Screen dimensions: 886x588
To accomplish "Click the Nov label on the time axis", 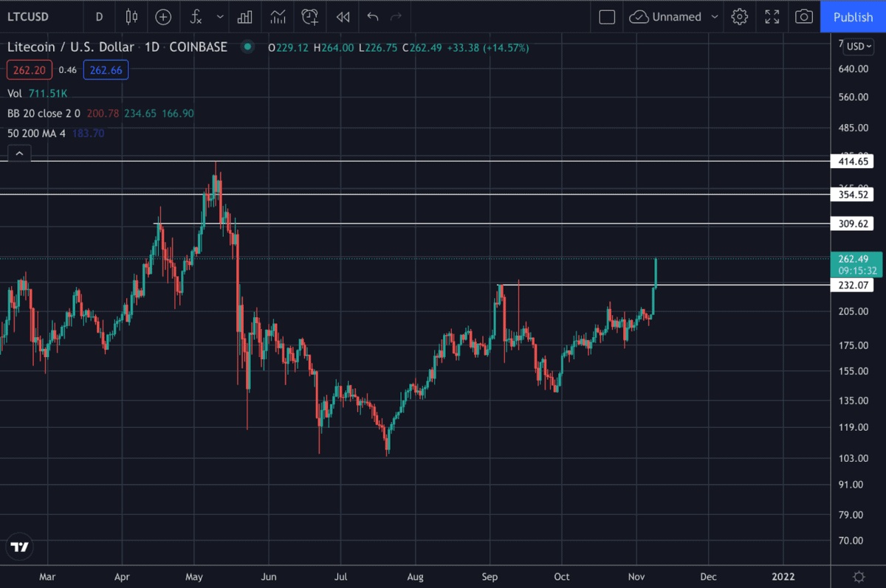I will [x=636, y=575].
